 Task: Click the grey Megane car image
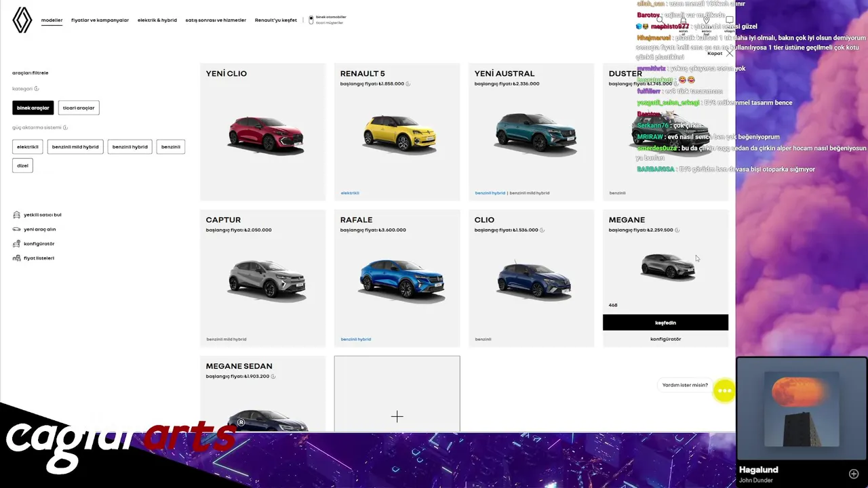point(668,266)
